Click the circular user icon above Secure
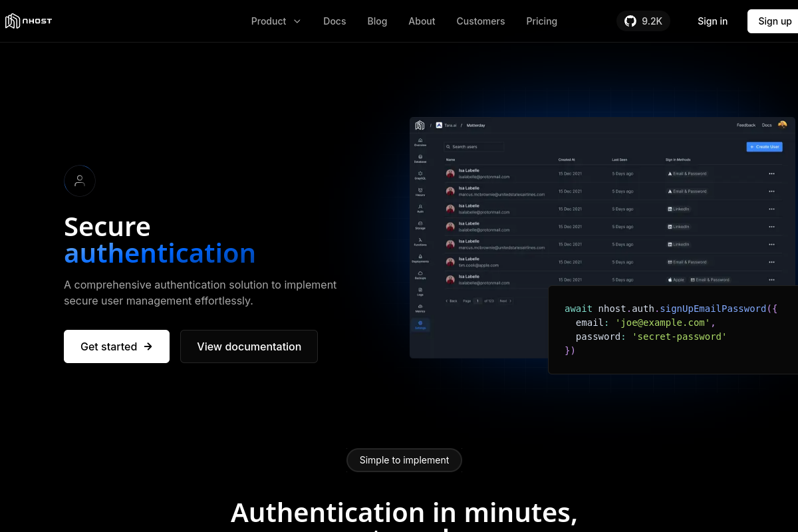Image resolution: width=798 pixels, height=532 pixels. 80,181
